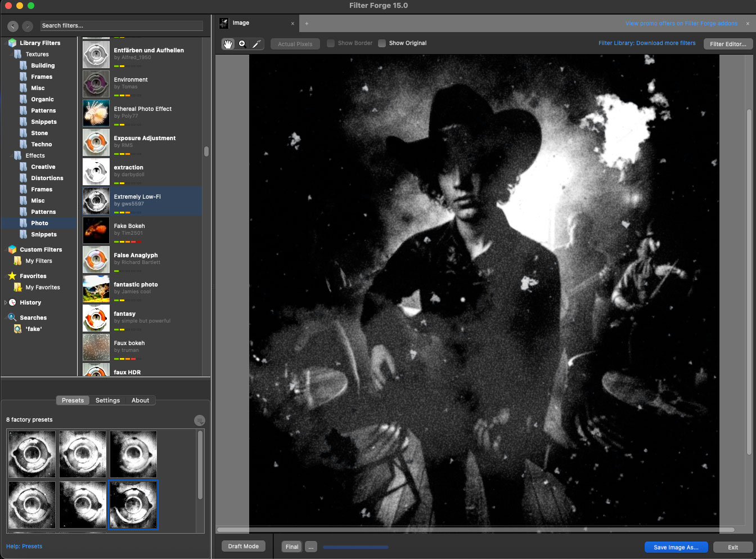Click the Search filters input field

[x=121, y=26]
